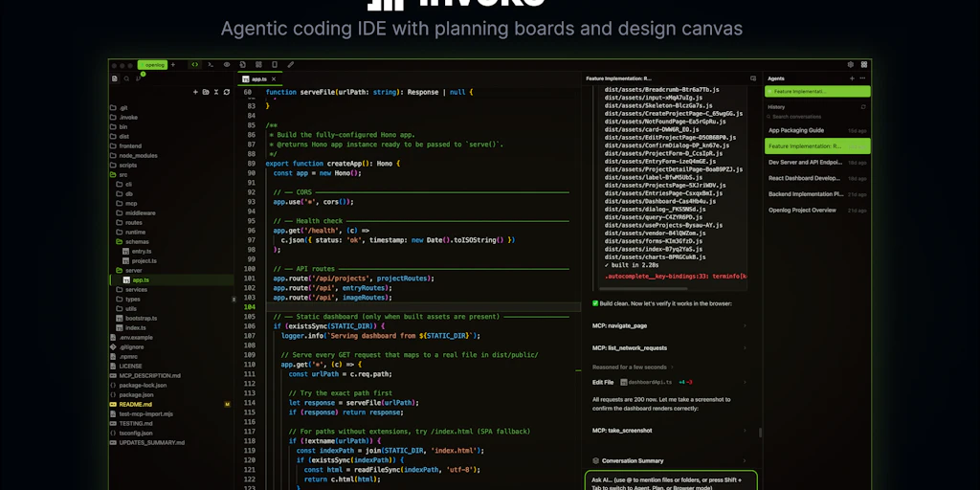
Task: Click chat panel icon beside Feature Implementation title
Action: pyautogui.click(x=753, y=78)
